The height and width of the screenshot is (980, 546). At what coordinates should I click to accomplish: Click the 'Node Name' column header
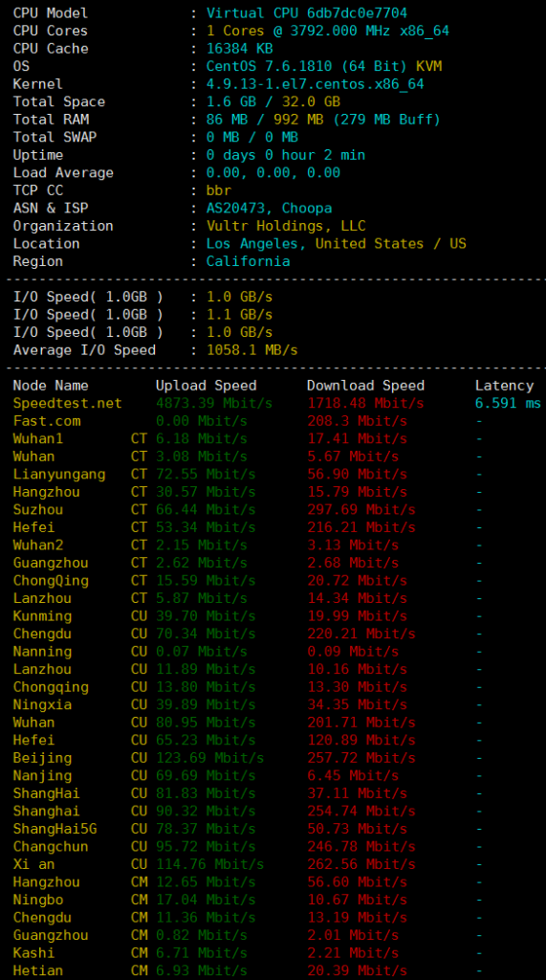click(x=51, y=386)
